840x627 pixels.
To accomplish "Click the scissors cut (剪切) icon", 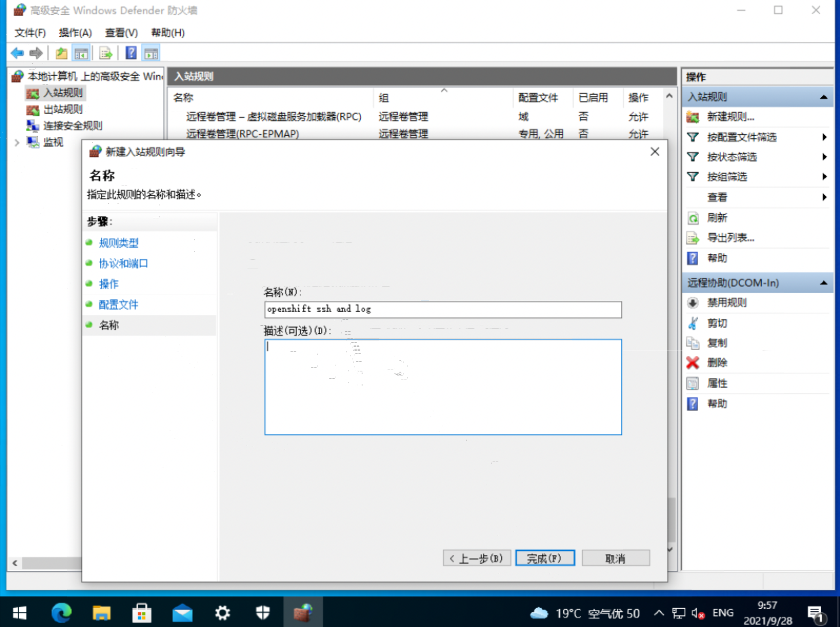I will point(692,323).
